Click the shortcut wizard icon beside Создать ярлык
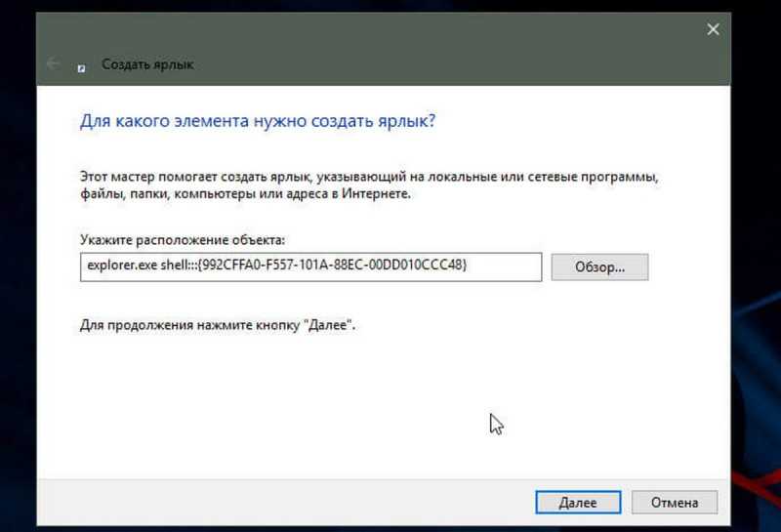Screen dimensions: 781x532 (x=81, y=68)
